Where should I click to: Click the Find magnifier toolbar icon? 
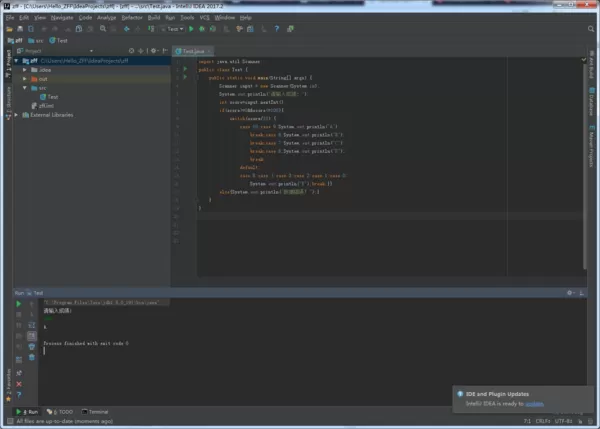pos(103,29)
